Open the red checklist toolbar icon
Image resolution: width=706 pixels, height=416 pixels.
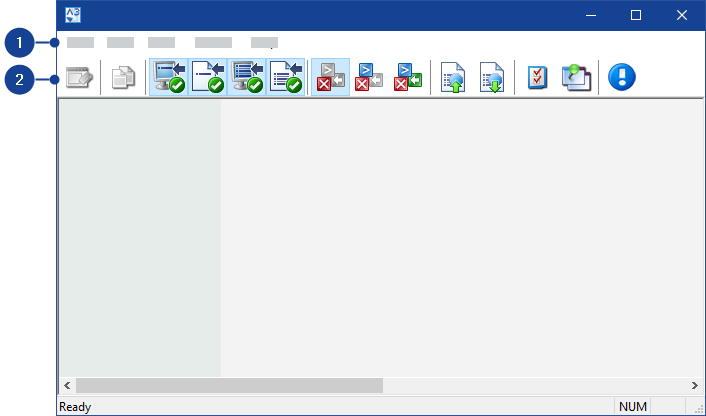pyautogui.click(x=537, y=78)
